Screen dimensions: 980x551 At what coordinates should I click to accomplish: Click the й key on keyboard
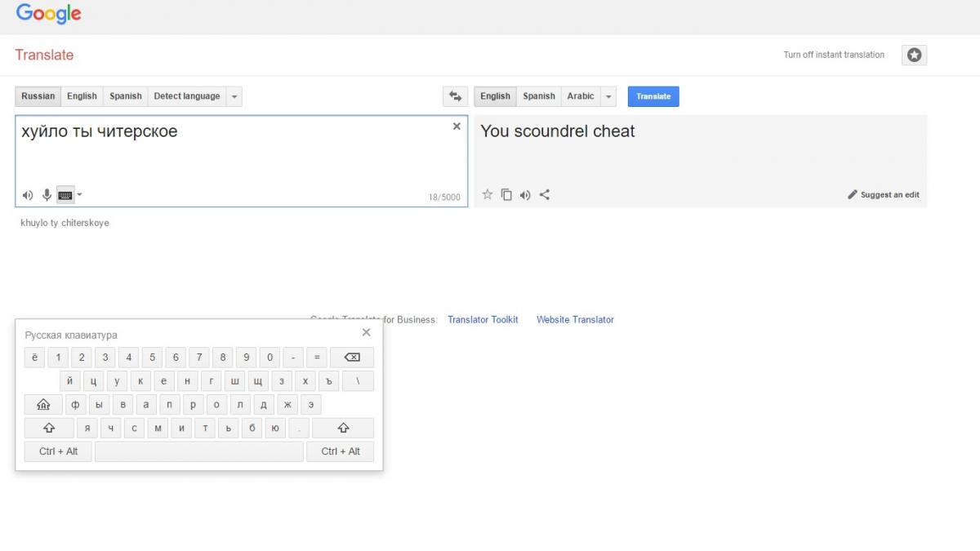[x=70, y=381]
